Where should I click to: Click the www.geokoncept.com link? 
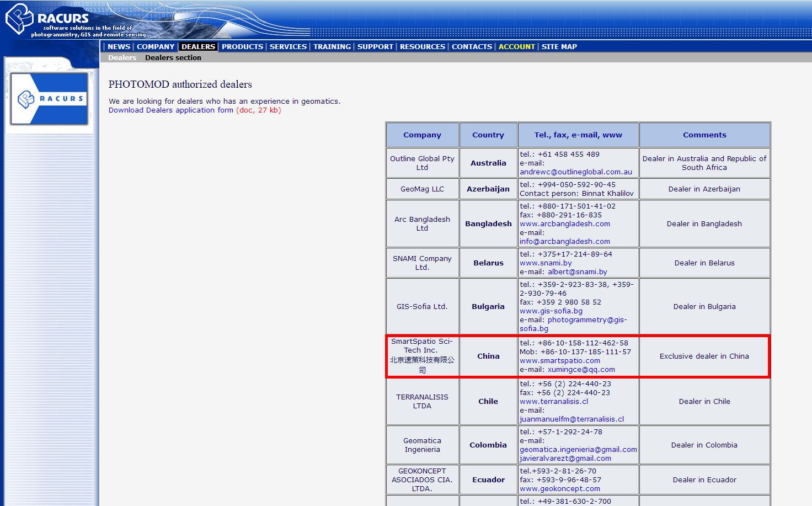[559, 489]
